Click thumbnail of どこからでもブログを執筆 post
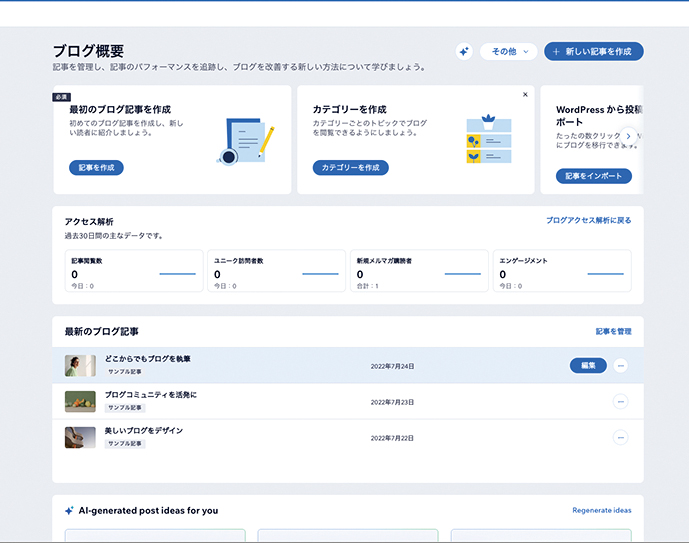The width and height of the screenshot is (689, 543). click(80, 366)
